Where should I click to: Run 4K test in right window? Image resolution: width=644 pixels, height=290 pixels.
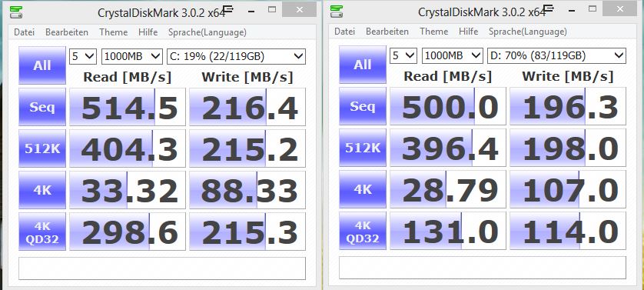(x=363, y=189)
